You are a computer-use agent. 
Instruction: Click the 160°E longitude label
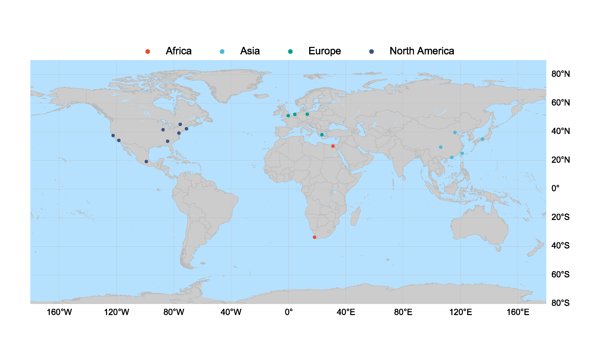[x=518, y=312]
